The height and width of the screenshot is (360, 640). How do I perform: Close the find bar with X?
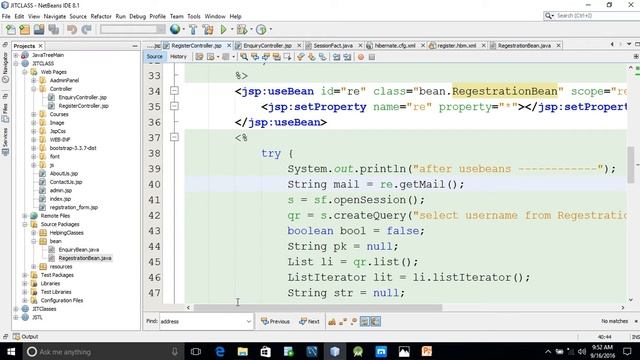click(636, 322)
